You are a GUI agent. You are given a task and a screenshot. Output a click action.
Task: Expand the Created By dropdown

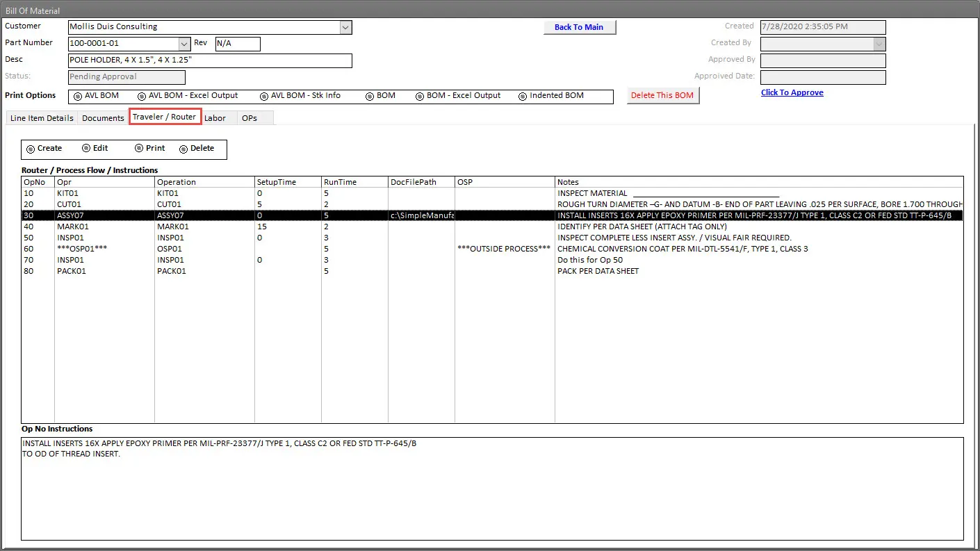pos(879,44)
